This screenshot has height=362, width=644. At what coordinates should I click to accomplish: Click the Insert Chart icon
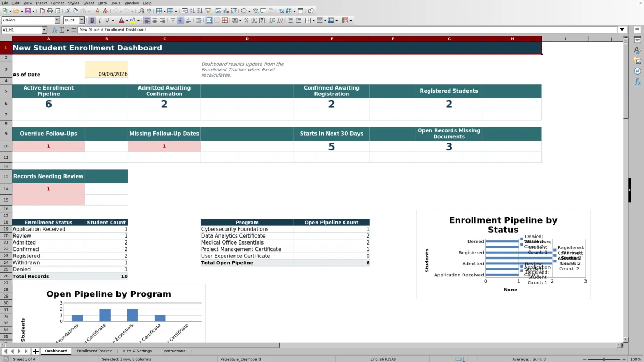coord(225,11)
